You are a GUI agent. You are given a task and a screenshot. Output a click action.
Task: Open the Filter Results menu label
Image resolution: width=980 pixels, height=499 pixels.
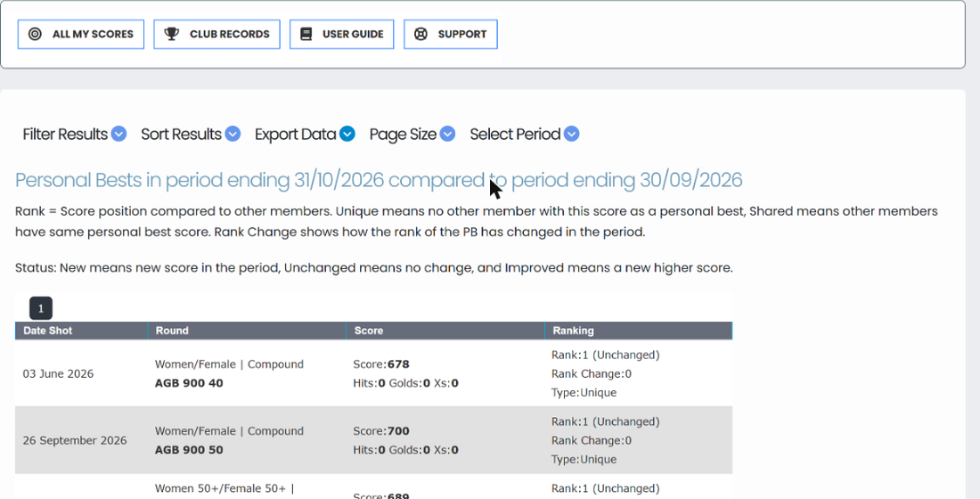[x=65, y=134]
